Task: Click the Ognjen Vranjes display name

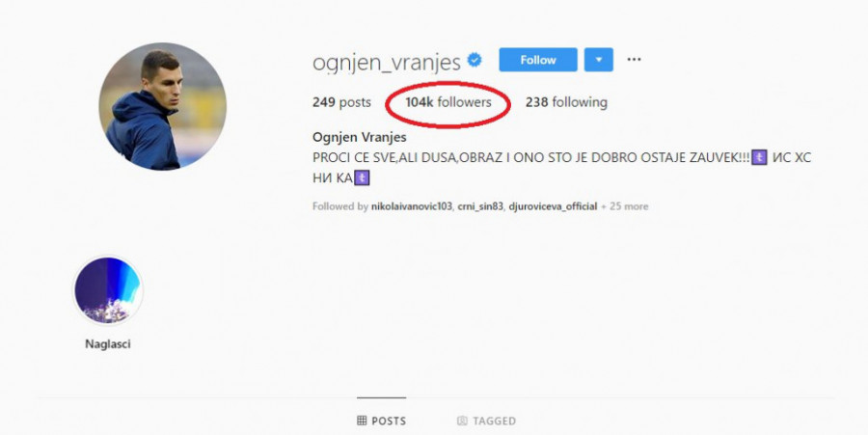Action: click(x=360, y=137)
